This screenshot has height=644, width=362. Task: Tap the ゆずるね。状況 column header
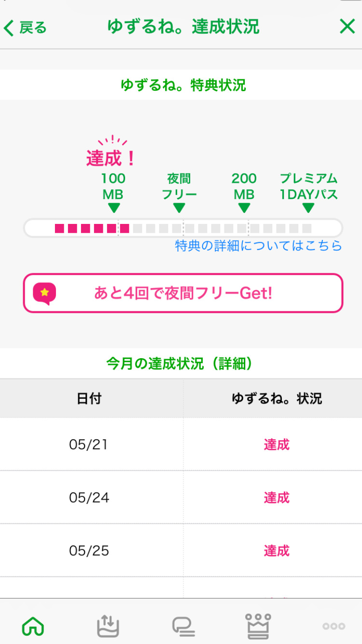coord(277,398)
